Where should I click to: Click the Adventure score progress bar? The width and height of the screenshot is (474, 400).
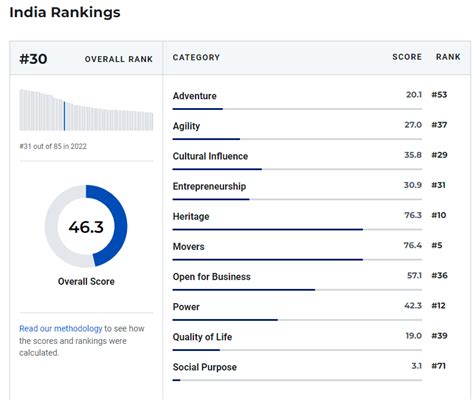297,109
